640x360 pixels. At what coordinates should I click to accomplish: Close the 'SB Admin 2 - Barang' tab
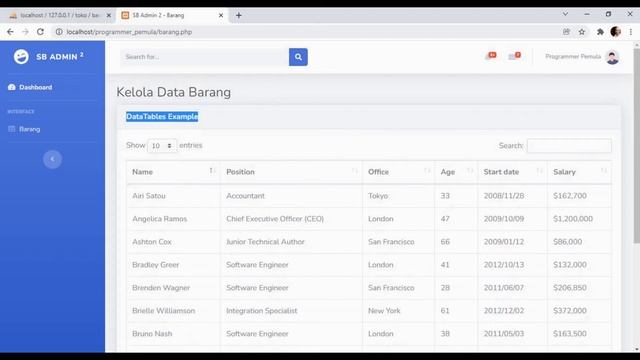221,15
